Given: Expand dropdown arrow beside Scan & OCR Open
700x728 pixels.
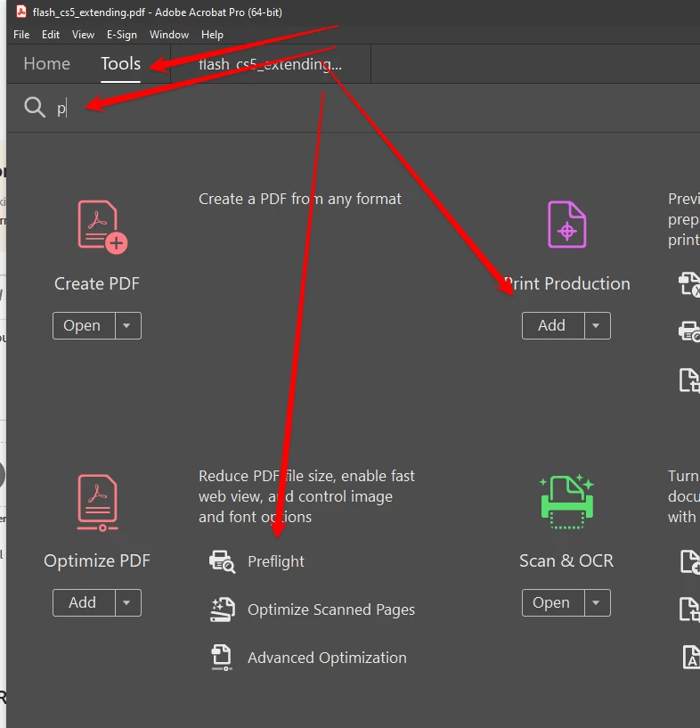Looking at the screenshot, I should point(597,602).
